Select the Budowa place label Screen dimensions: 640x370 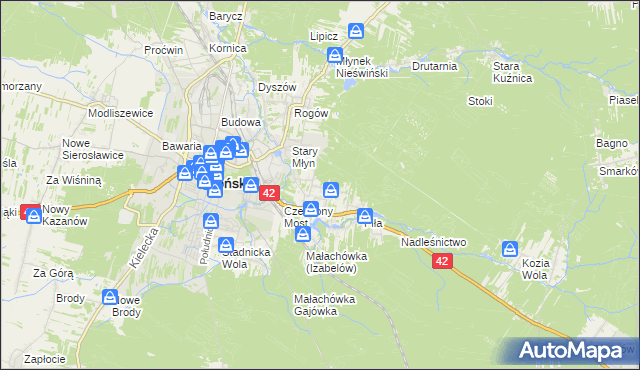pos(241,122)
